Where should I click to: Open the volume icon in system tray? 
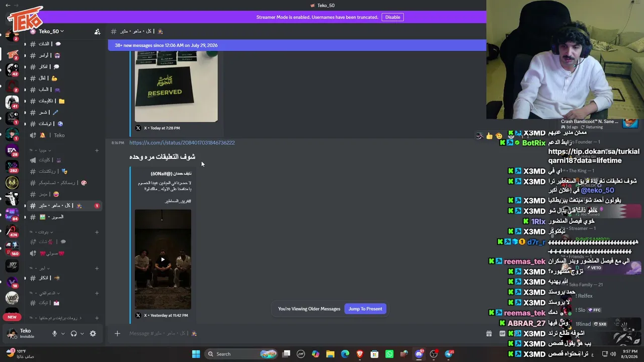coord(613,354)
